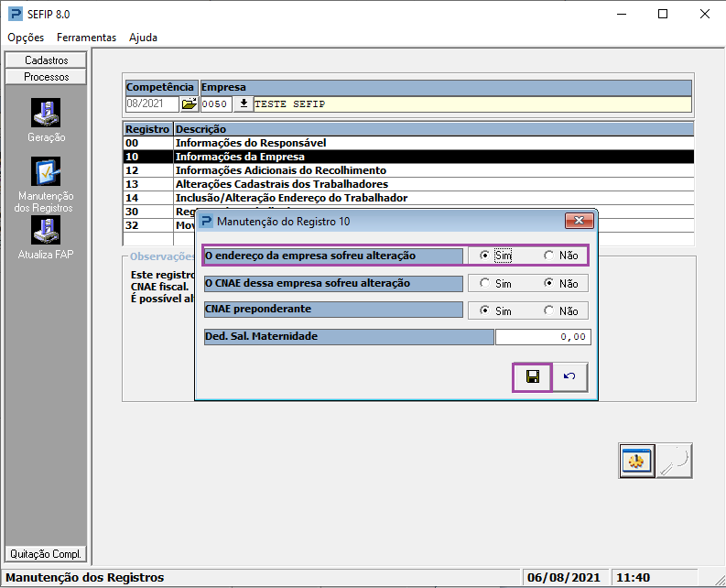Select Não for endereço da empresa alteração

pyautogui.click(x=561, y=256)
